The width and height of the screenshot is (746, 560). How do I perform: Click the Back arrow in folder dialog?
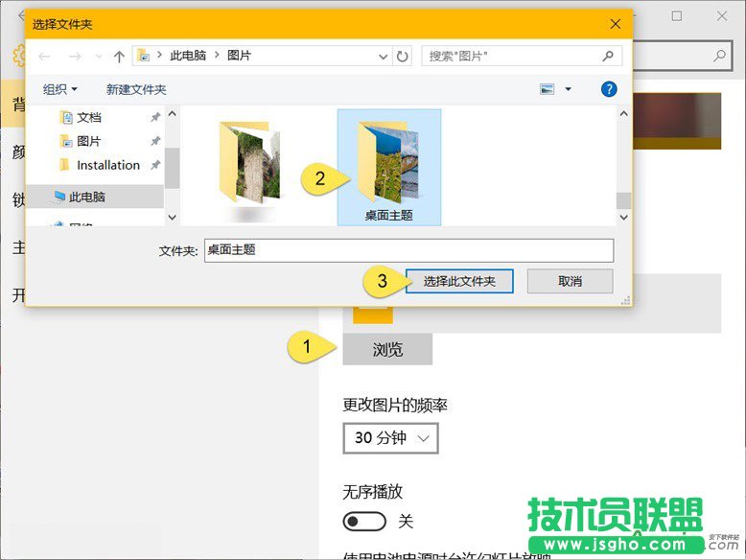[x=45, y=57]
